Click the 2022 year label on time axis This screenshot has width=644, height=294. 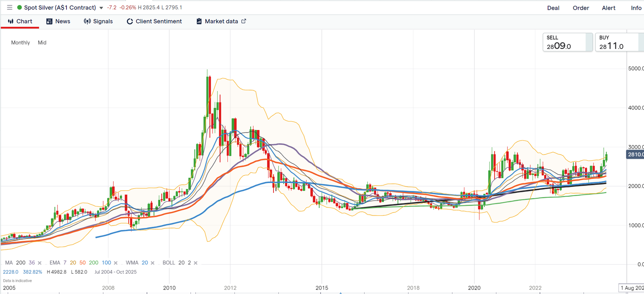point(535,288)
